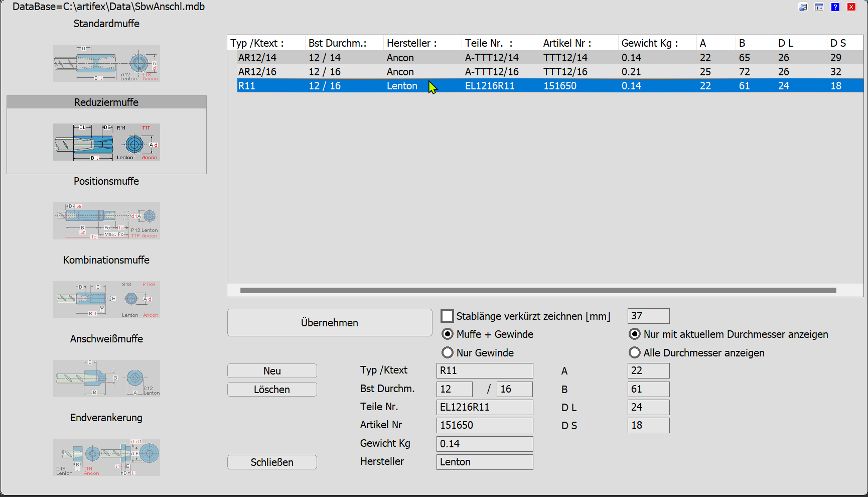
Task: Click the up/down arrows window icon
Action: (819, 7)
